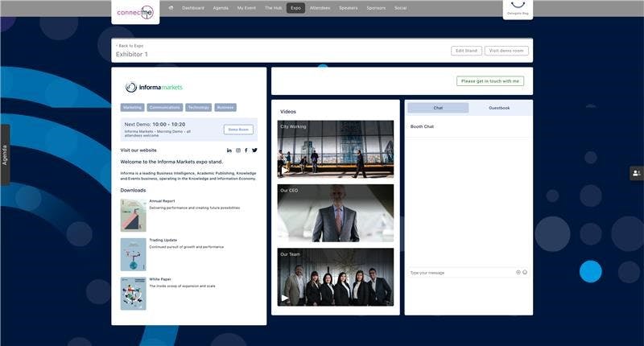Open the LinkedIn social icon
Screen dimensions: 644x346
(229, 150)
